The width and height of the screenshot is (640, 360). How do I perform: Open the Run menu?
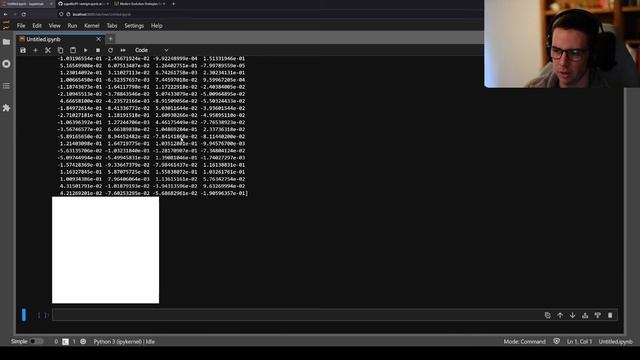click(72, 26)
